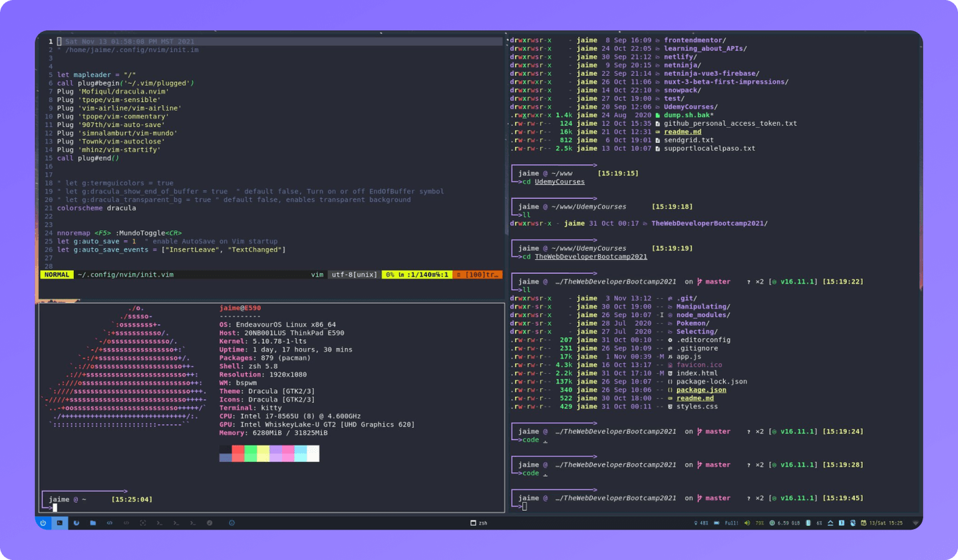Click the Dracula color palette in neofetch output
The width and height of the screenshot is (958, 560).
(269, 452)
